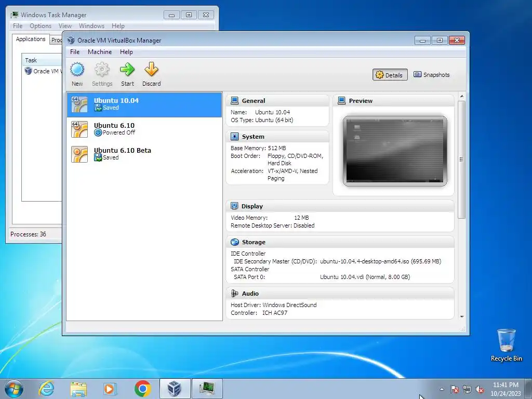Select the Ubuntu 6.10 Beta VM icon
This screenshot has height=399, width=532.
(79, 154)
